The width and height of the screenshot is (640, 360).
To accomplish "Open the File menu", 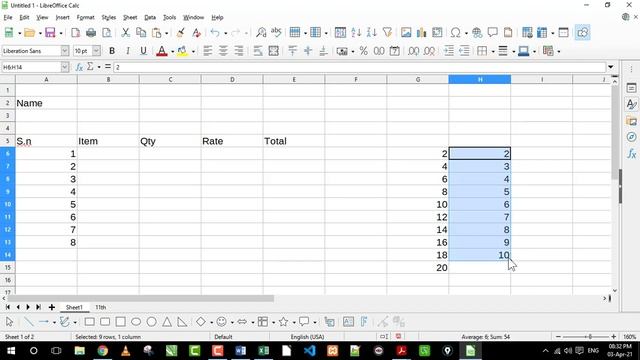I will pyautogui.click(x=8, y=18).
